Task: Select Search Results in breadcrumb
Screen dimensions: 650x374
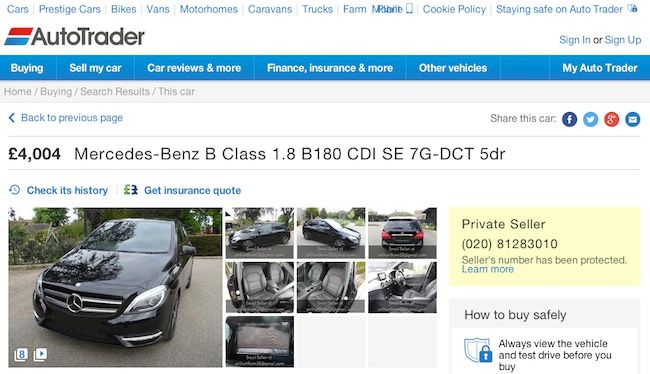Action: [x=115, y=92]
